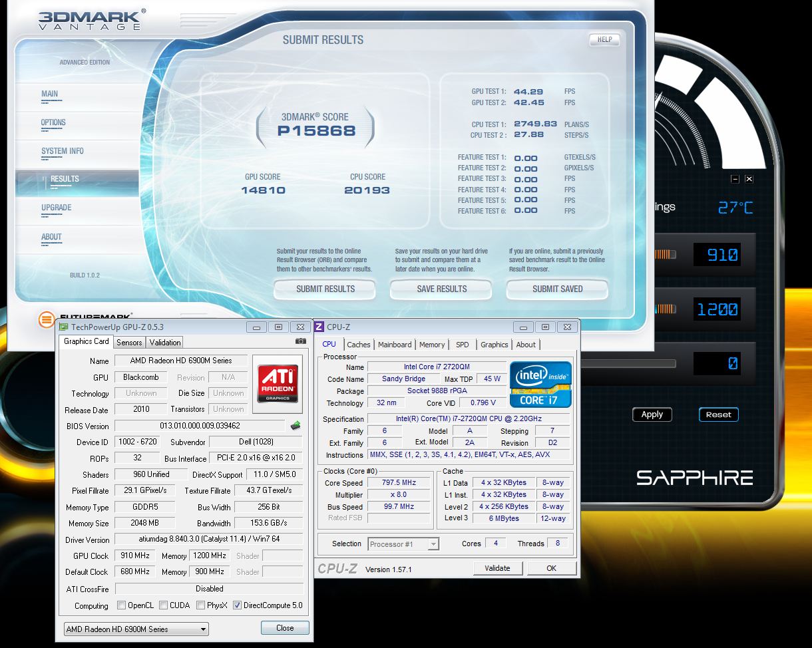812x648 pixels.
Task: Open the SPD tab in CPU-Z
Action: click(x=463, y=345)
